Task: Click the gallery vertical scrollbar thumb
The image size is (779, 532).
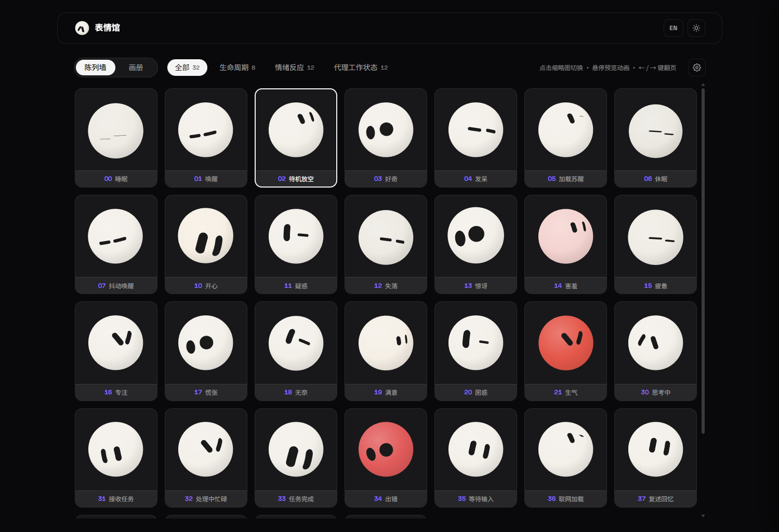Action: [x=703, y=261]
